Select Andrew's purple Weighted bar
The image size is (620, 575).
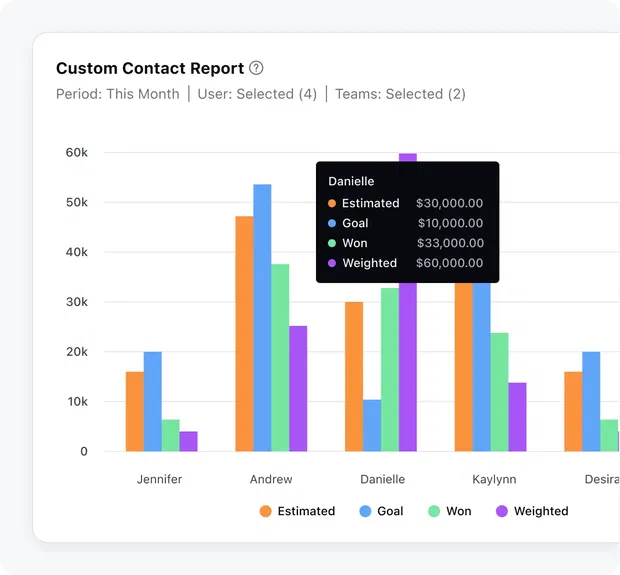(298, 389)
